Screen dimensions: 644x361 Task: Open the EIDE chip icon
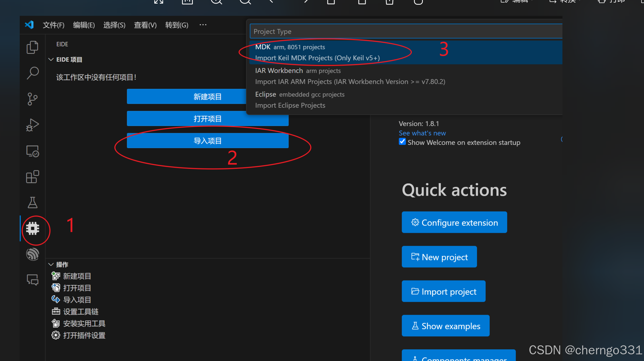click(33, 229)
